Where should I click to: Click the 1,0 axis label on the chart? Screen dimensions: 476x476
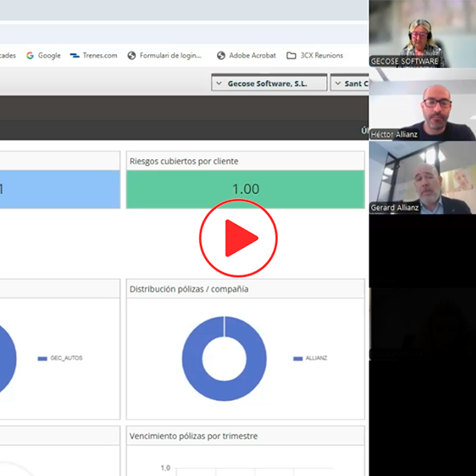click(x=165, y=467)
